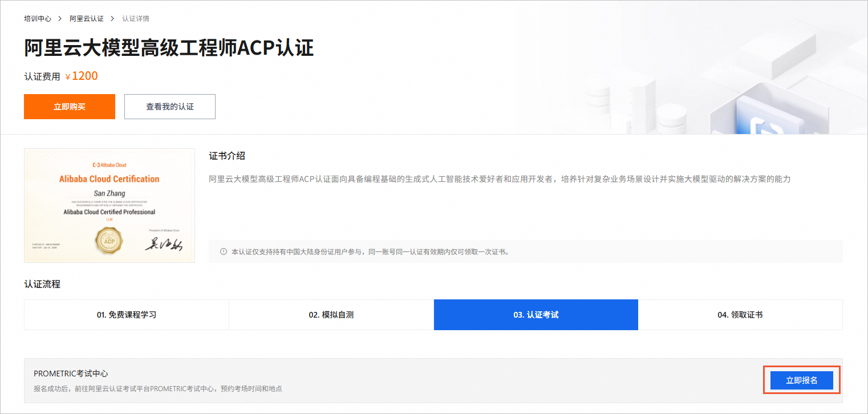Click the certificate sample thumbnail
Viewport: 868px width, 414px height.
tap(109, 205)
